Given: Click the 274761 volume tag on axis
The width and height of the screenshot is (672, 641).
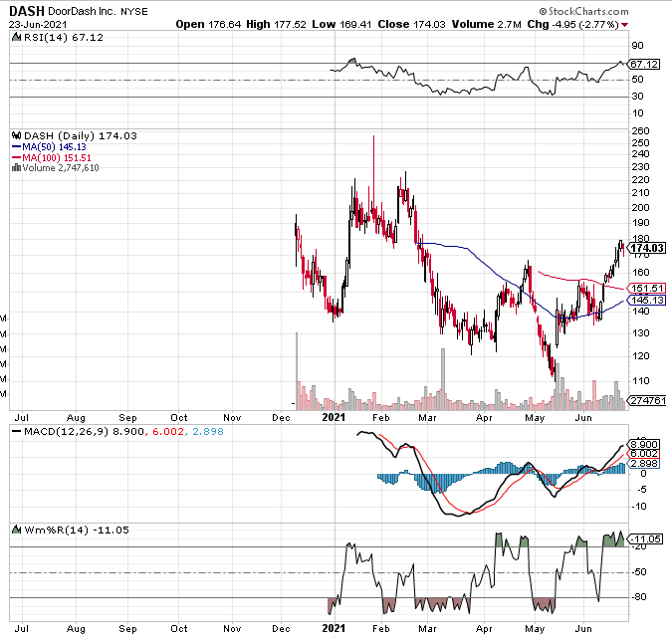Looking at the screenshot, I should pos(647,400).
